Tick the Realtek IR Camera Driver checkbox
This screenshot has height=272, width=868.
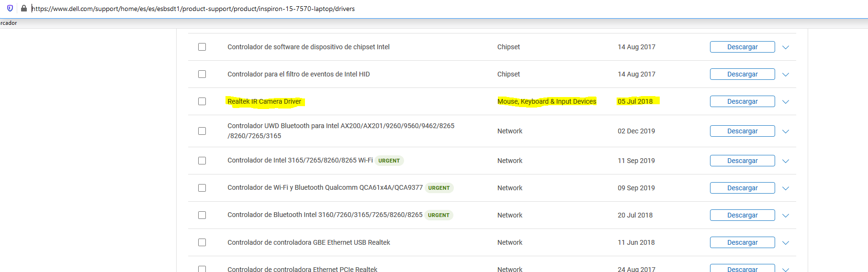(202, 101)
